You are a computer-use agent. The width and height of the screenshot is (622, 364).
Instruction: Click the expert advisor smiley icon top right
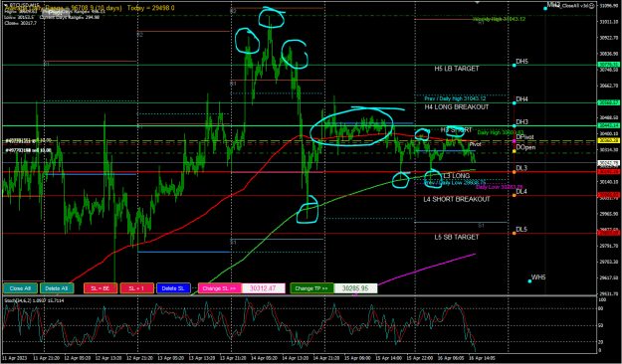click(591, 6)
